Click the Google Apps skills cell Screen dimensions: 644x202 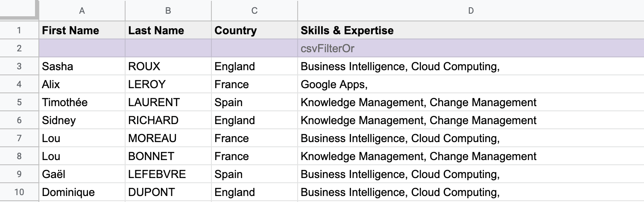point(471,84)
